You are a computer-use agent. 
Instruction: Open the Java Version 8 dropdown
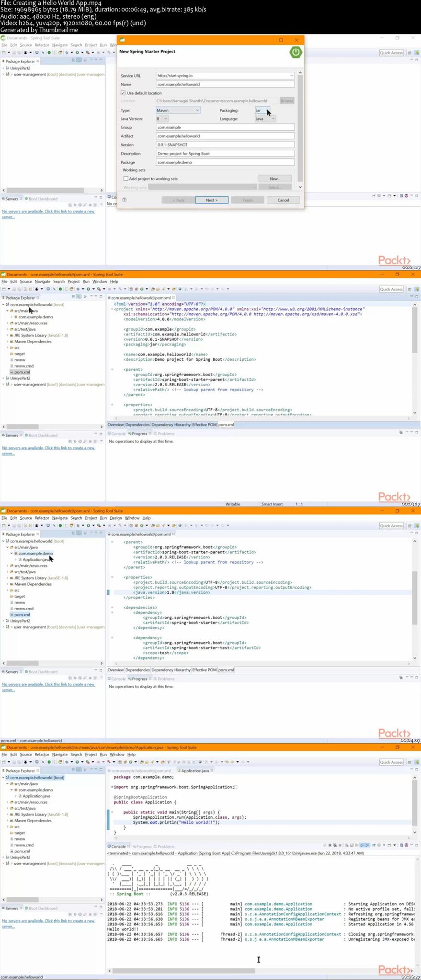(162, 119)
